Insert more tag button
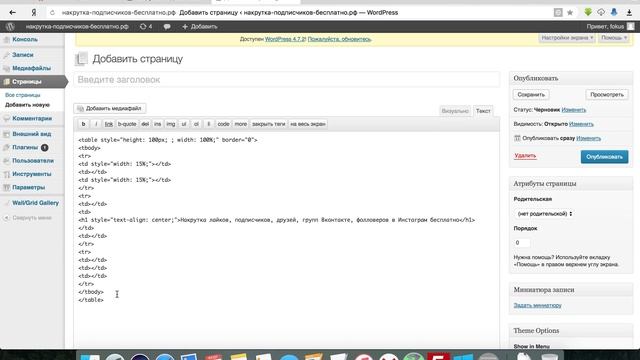The image size is (640, 360). [x=240, y=124]
